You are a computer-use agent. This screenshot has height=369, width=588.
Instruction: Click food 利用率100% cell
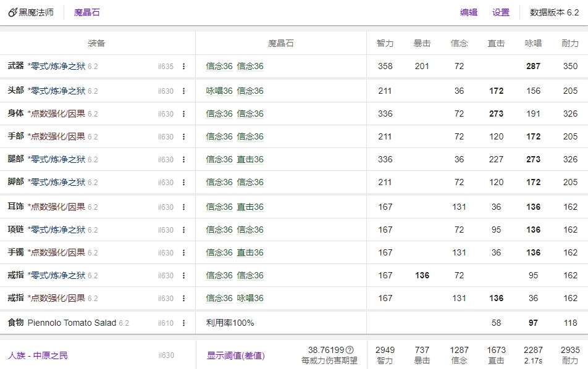coord(230,323)
